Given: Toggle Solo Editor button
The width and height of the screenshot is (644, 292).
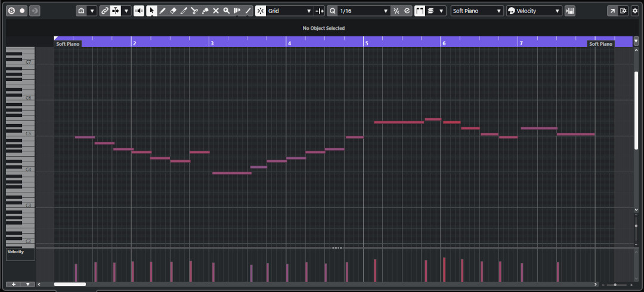Looking at the screenshot, I should click(x=11, y=11).
